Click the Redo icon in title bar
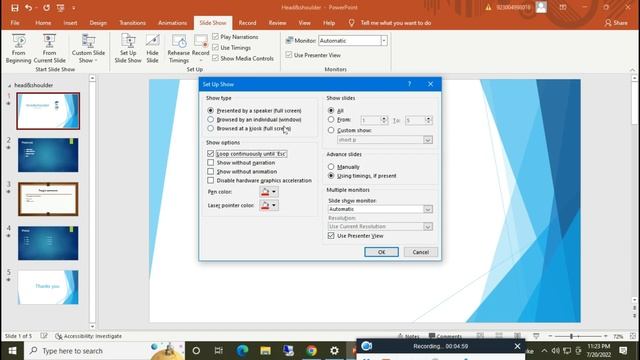640x360 pixels. point(46,8)
